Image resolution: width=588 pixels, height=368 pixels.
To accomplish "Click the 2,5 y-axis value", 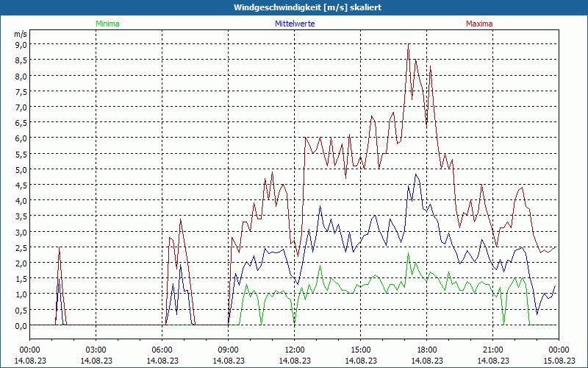I will 21,248.
